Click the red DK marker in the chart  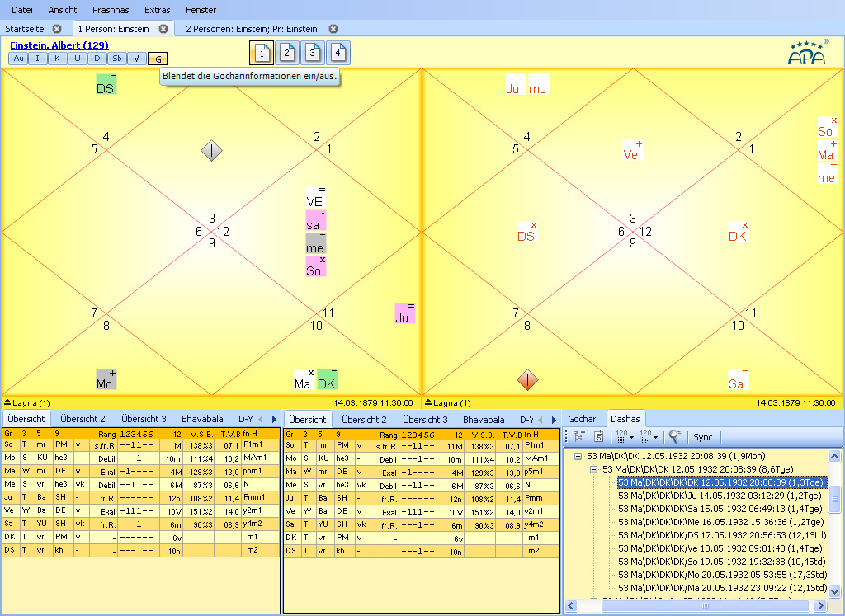(738, 232)
